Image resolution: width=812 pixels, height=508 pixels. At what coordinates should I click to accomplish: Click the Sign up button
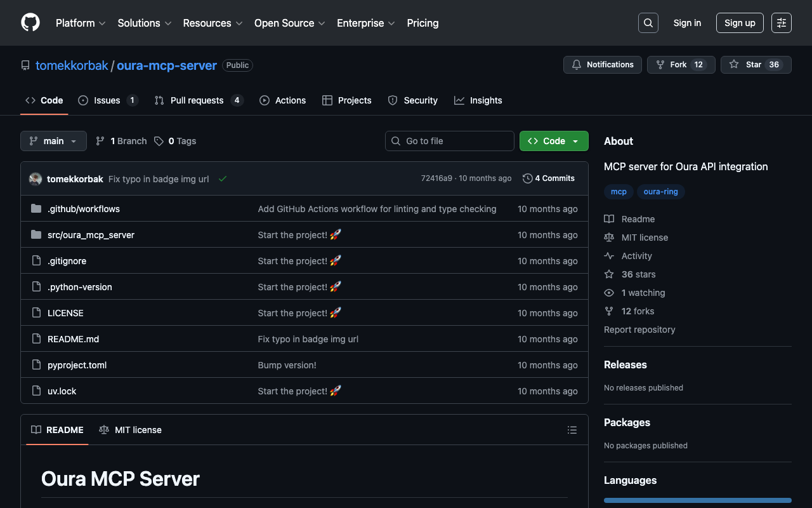click(x=739, y=23)
